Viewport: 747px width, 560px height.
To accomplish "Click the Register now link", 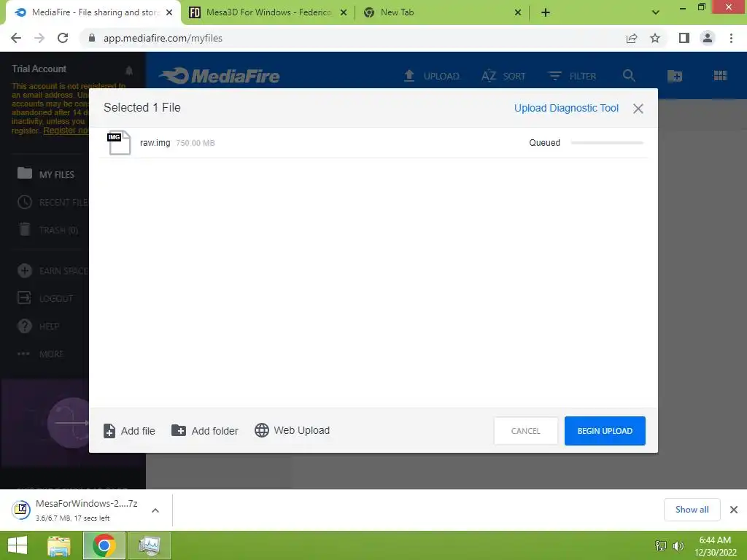I will pyautogui.click(x=66, y=131).
